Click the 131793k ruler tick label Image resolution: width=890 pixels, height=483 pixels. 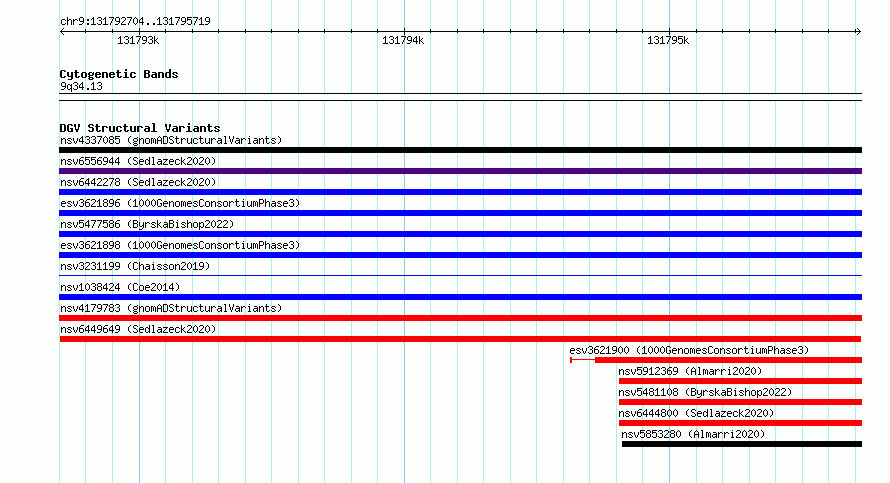click(x=138, y=41)
